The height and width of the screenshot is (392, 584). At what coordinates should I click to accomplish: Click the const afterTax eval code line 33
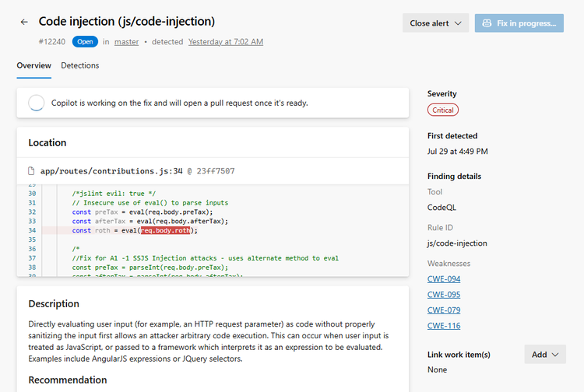coord(150,222)
